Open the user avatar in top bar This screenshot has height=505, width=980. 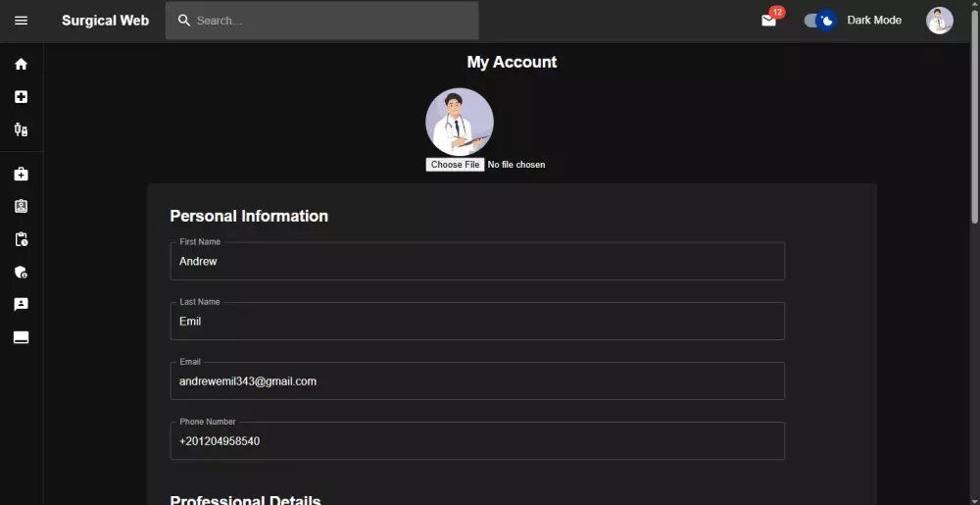coord(940,21)
